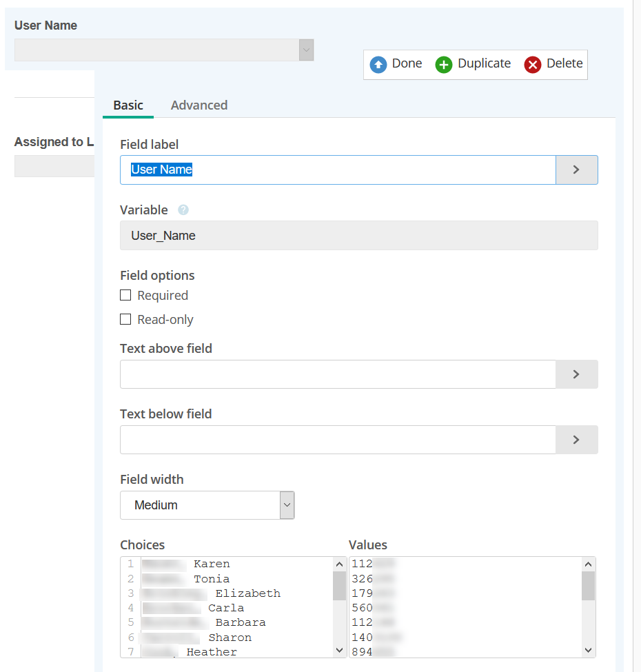
Task: Click the blue Done arrow icon
Action: pos(378,64)
